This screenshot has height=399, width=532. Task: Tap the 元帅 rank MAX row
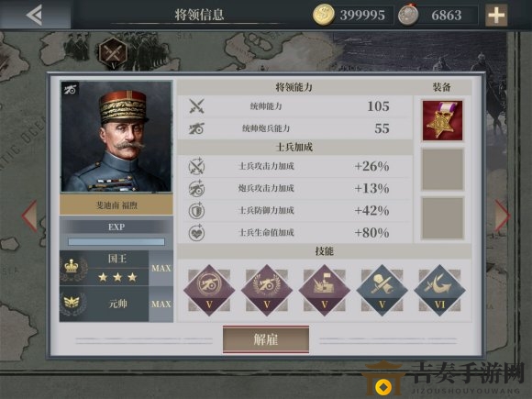click(x=116, y=304)
